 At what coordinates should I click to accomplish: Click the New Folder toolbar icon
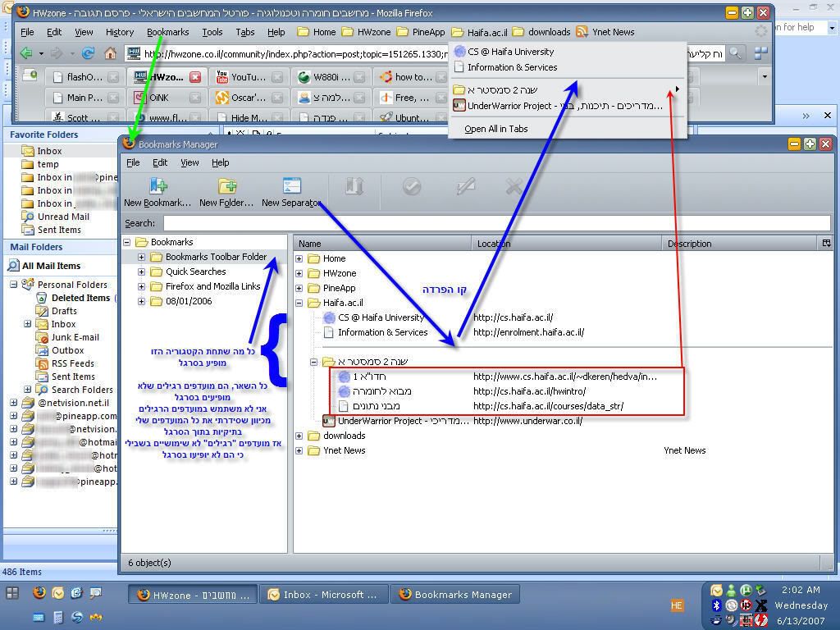[x=226, y=186]
